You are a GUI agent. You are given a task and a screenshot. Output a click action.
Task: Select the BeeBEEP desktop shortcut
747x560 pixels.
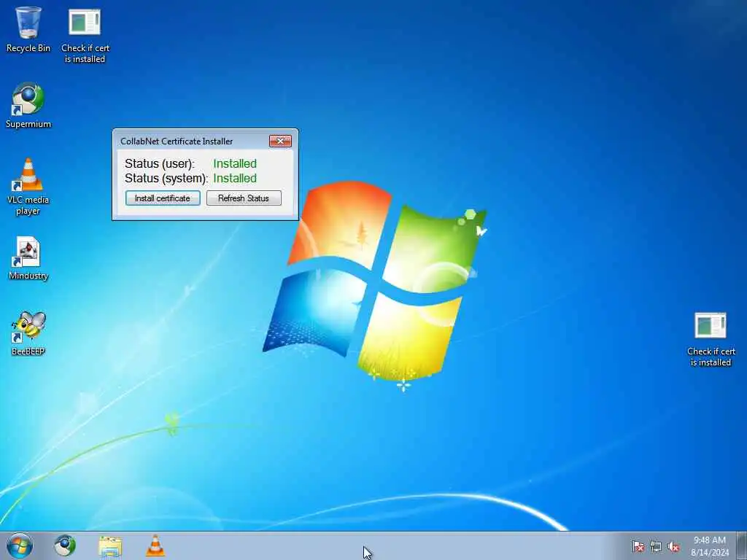pos(28,333)
